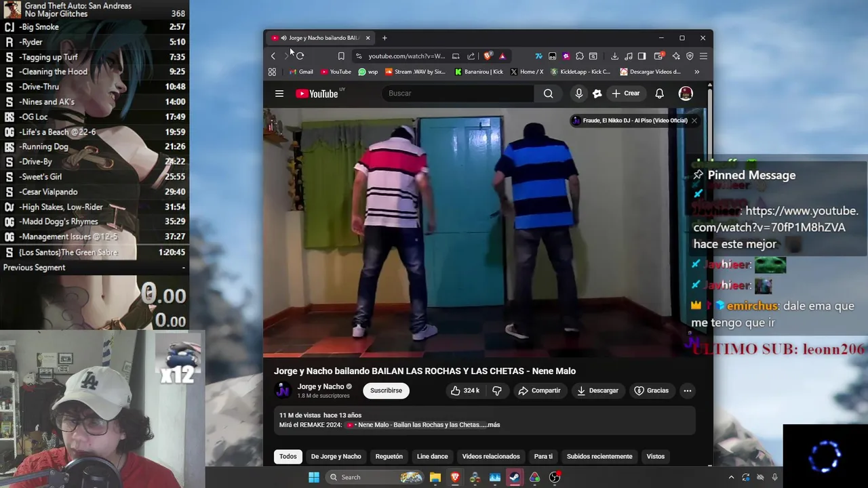Select the Todos filter chip
868x488 pixels.
click(288, 456)
